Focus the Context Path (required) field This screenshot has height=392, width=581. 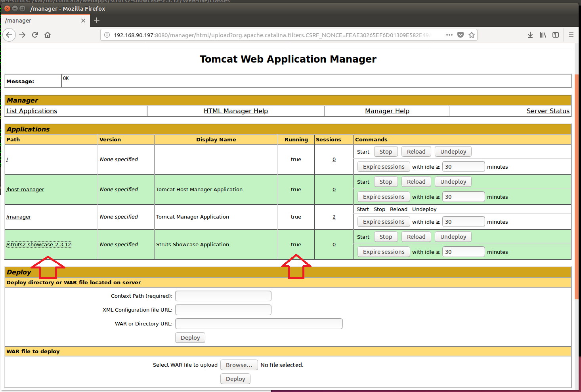click(x=224, y=296)
